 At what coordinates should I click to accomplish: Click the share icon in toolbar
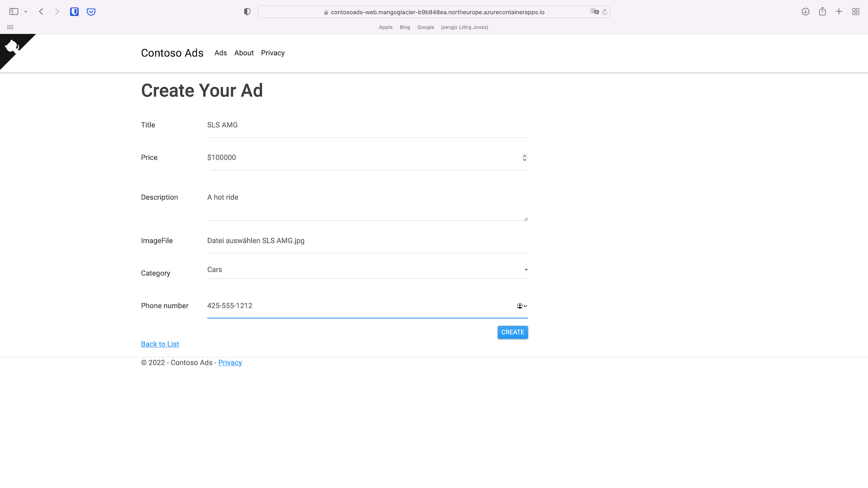click(x=822, y=12)
